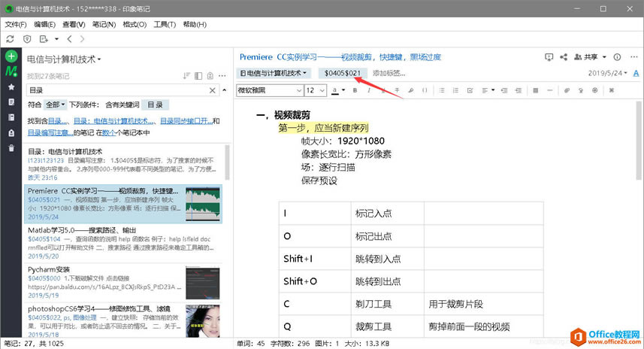The height and width of the screenshot is (349, 644).
Task: Open the font size 12 dropdown
Action: pos(315,90)
